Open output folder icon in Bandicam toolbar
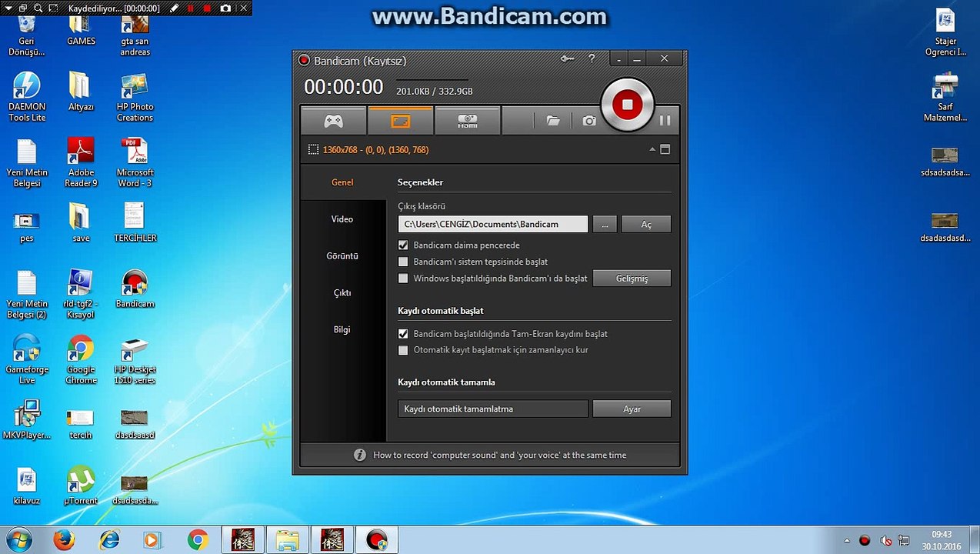Viewport: 980px width, 554px height. click(553, 121)
